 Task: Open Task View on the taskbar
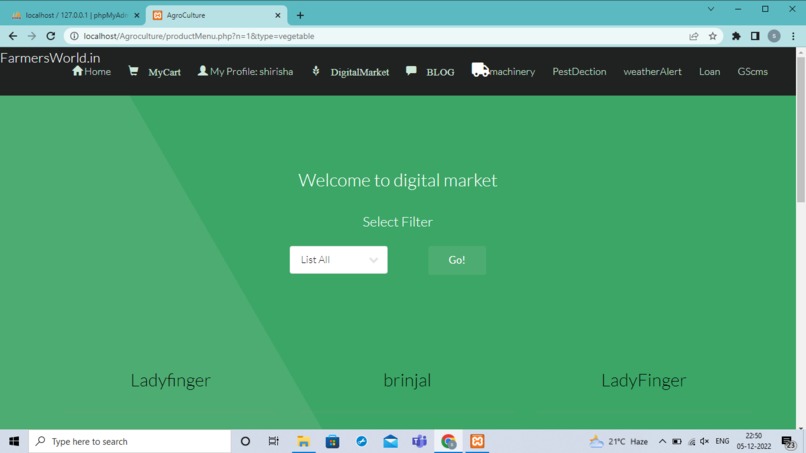[x=273, y=441]
